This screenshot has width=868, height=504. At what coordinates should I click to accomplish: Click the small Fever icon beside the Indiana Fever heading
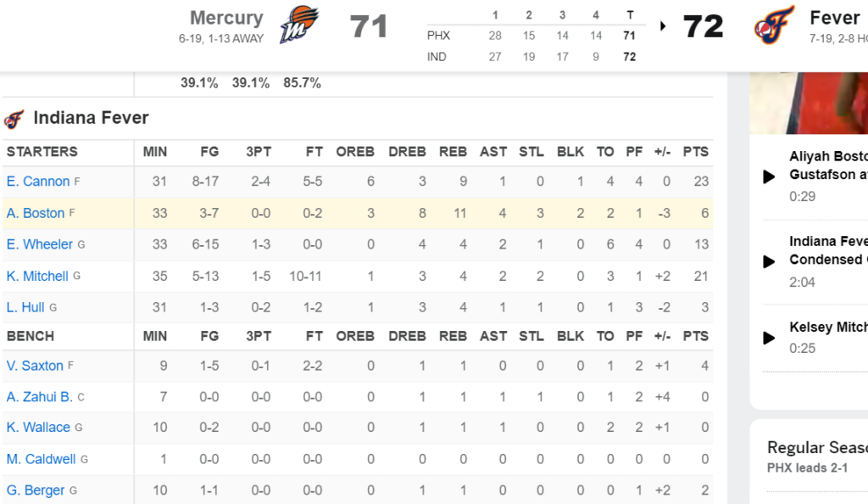[x=14, y=119]
